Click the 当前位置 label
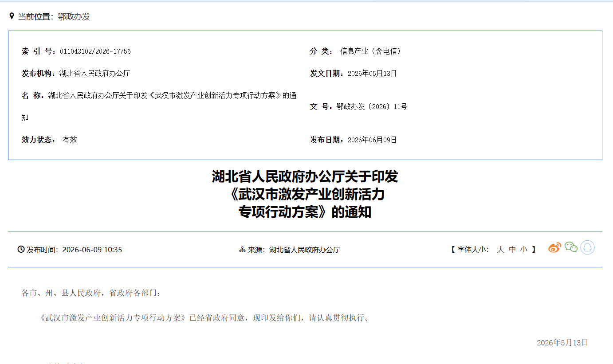613x364 pixels. [35, 17]
